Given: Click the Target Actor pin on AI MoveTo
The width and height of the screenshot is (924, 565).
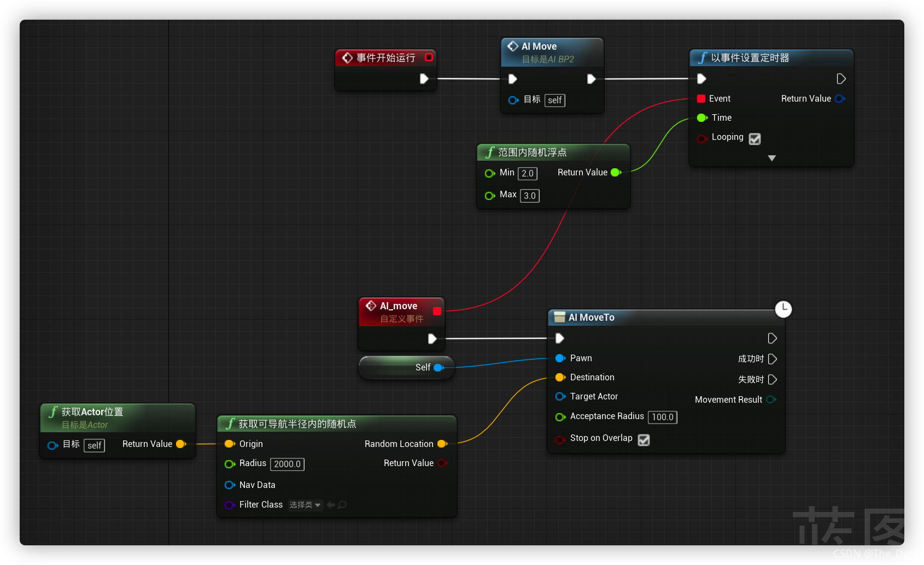Looking at the screenshot, I should click(x=560, y=396).
